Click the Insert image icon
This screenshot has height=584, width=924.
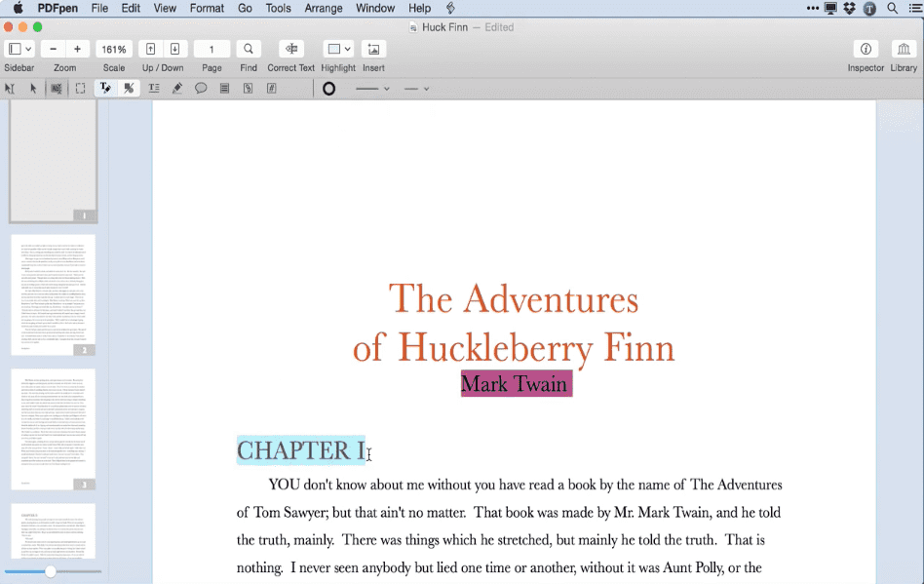373,49
